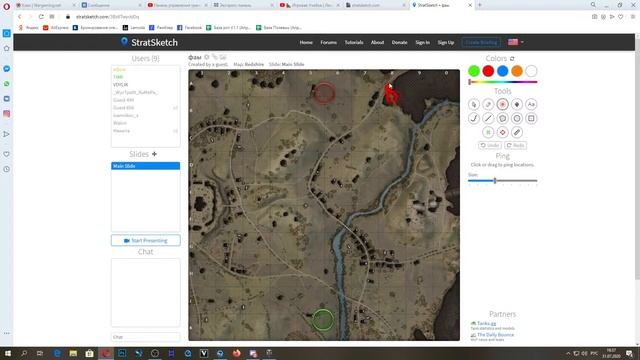Select Main Slide in Slides list

tap(146, 166)
